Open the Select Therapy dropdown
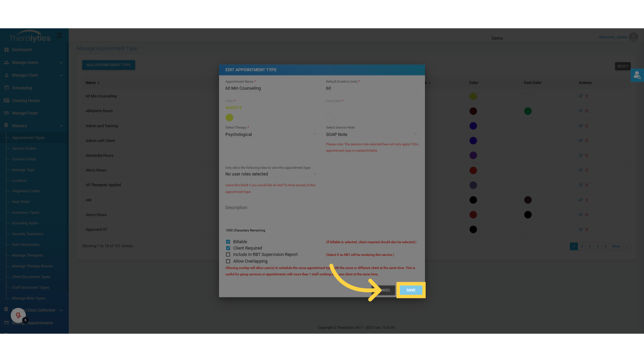This screenshot has width=644, height=362. (x=270, y=134)
